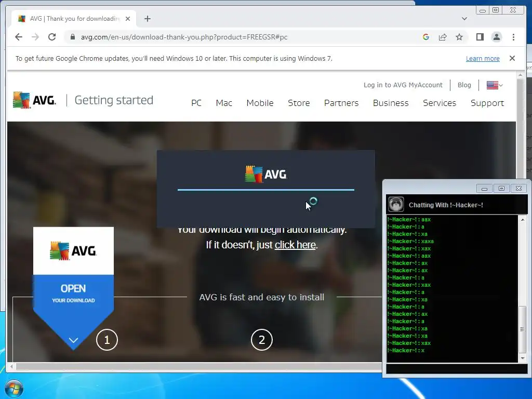
Task: Click 'Chatting With !~Hacker~!' title text
Action: (x=446, y=205)
